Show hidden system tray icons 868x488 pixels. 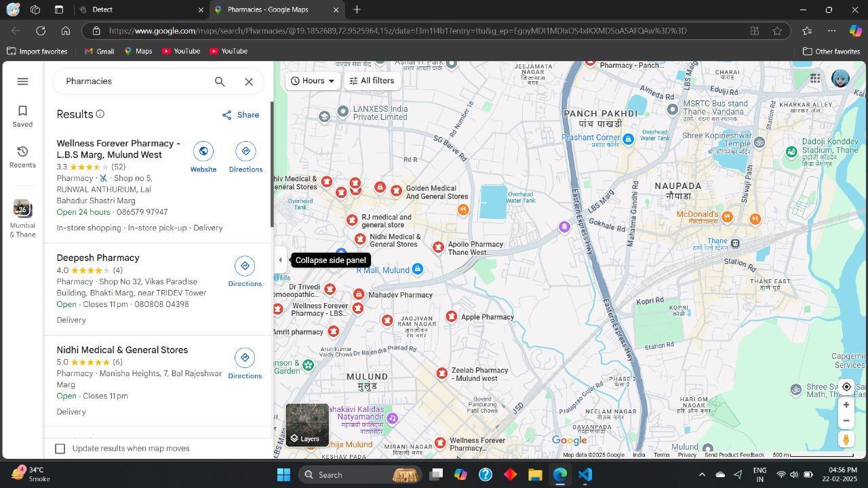coord(702,475)
